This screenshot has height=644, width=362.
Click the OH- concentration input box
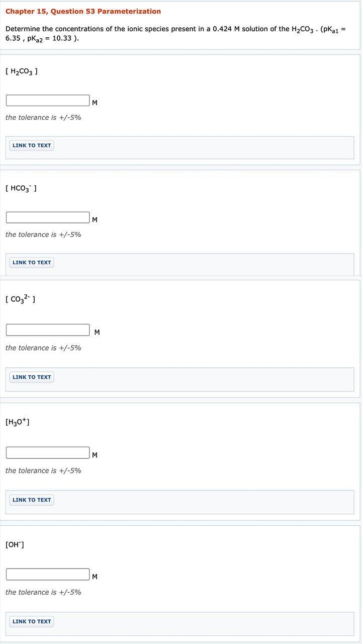[47, 574]
